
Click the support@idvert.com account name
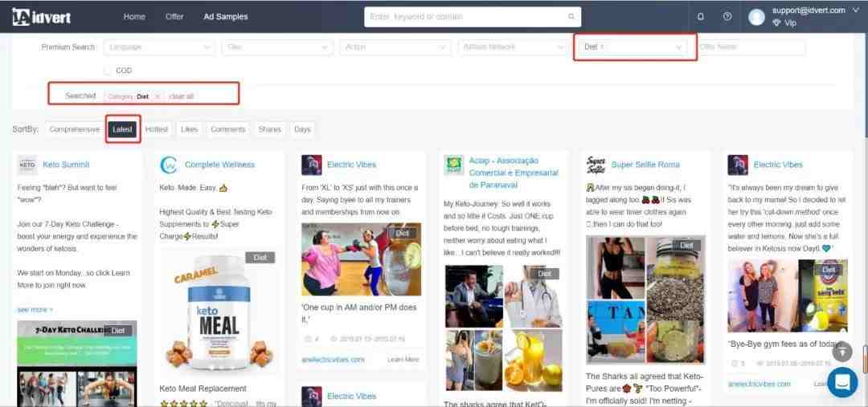809,10
